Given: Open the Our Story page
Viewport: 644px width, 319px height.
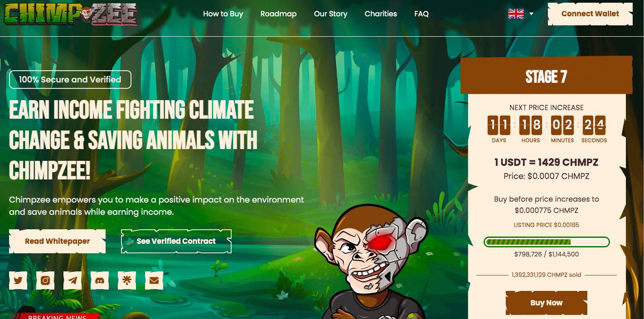Looking at the screenshot, I should 330,14.
